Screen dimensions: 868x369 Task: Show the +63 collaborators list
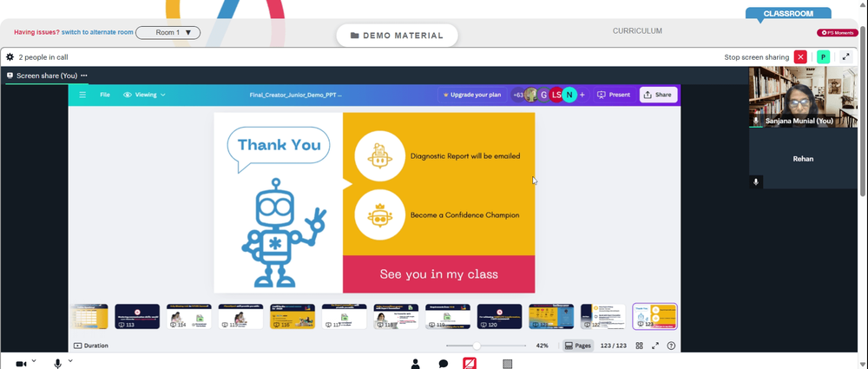518,95
